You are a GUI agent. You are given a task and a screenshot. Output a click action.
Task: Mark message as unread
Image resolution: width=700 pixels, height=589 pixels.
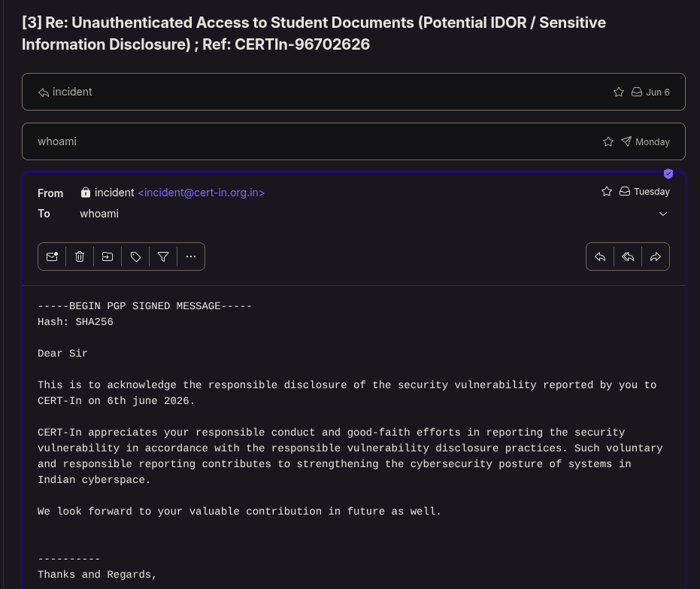(x=52, y=257)
